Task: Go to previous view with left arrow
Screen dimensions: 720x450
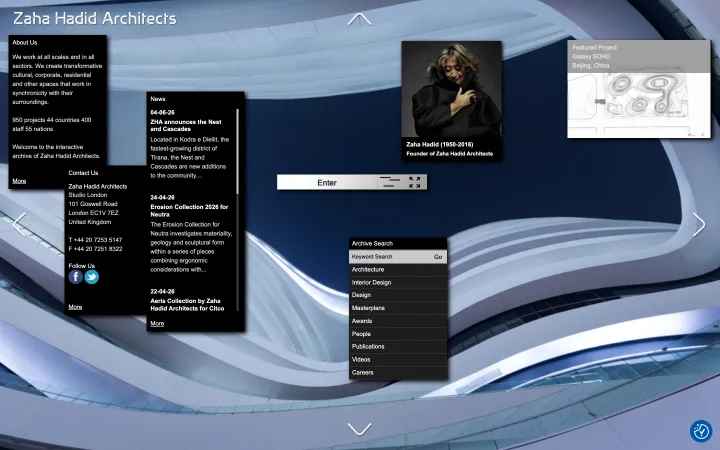Action: point(19,225)
